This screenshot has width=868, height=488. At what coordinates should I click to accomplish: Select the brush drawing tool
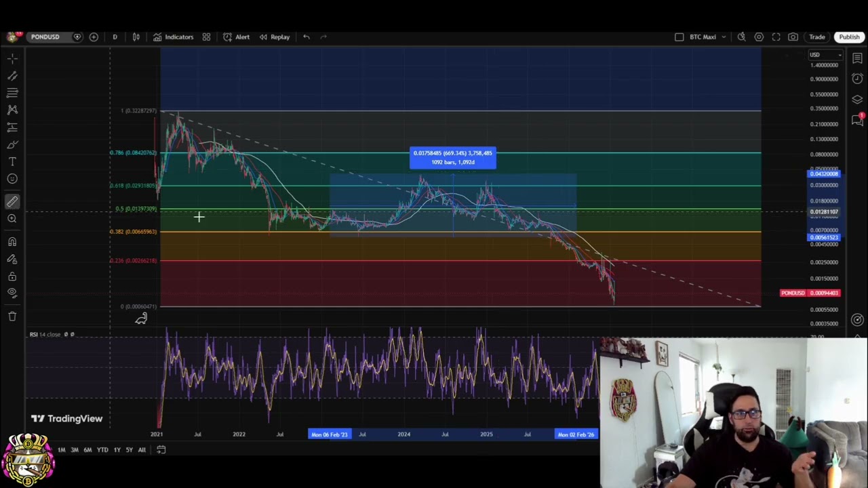(x=12, y=144)
